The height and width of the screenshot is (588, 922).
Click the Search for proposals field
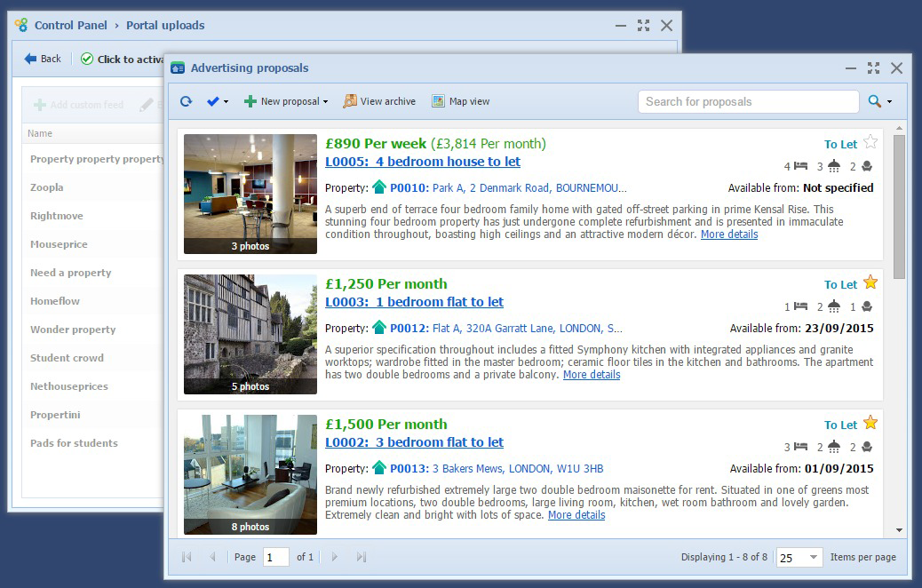748,101
